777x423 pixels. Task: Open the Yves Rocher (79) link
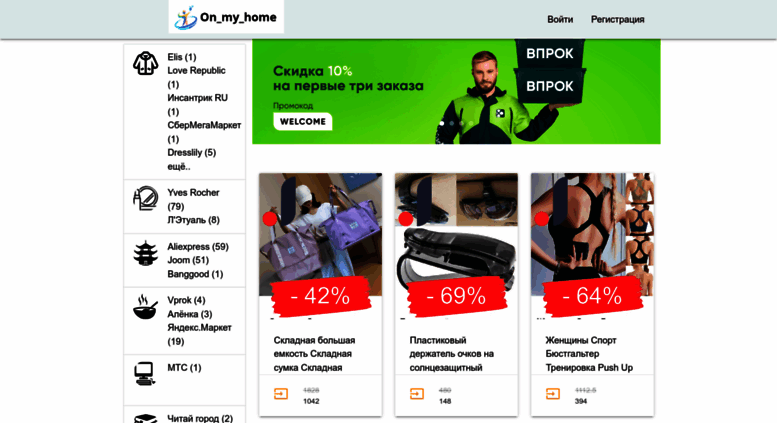(193, 199)
